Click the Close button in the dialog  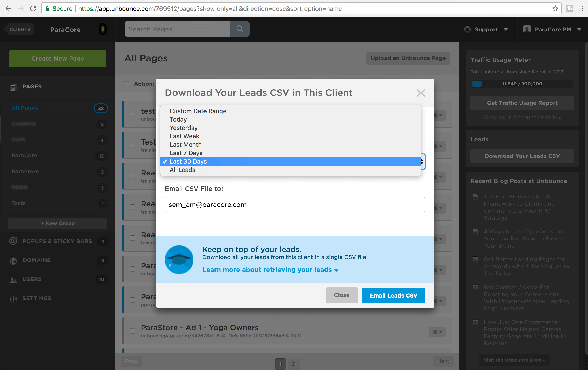(x=342, y=295)
